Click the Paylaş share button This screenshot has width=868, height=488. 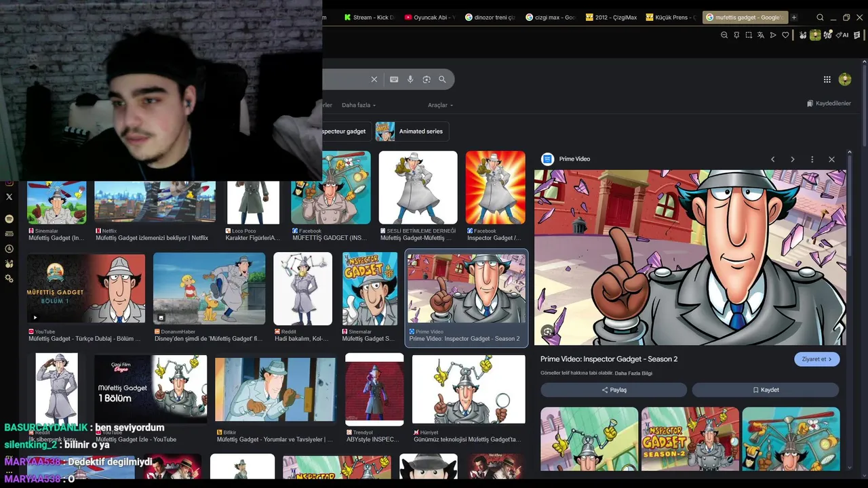coord(614,390)
